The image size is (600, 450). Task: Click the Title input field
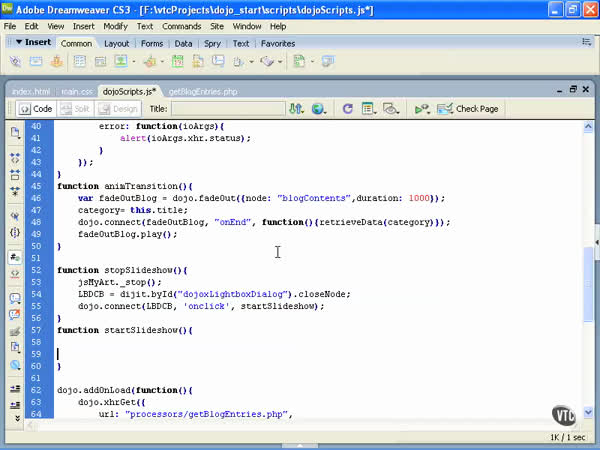click(x=227, y=109)
